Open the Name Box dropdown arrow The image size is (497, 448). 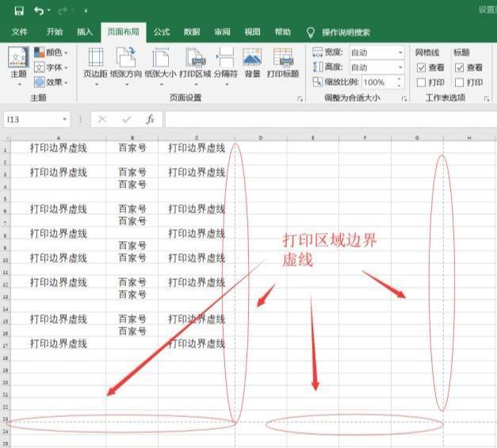65,120
